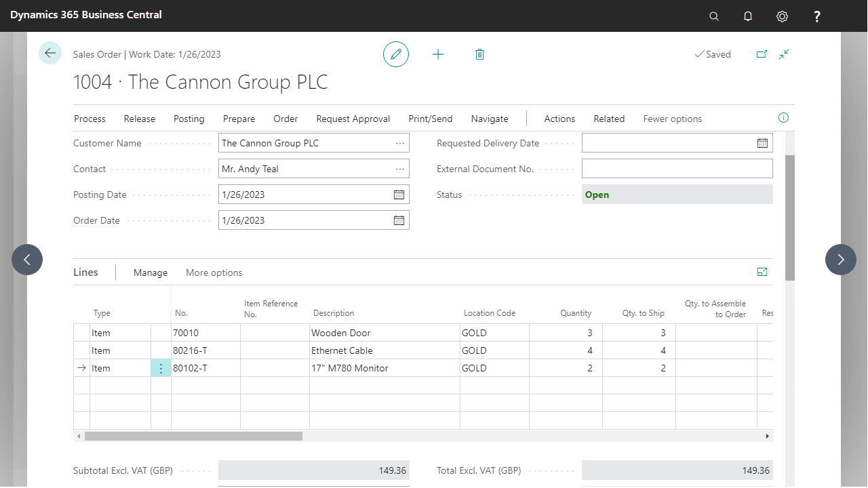Open notifications bell icon
Screen dimensions: 868x488
point(748,16)
